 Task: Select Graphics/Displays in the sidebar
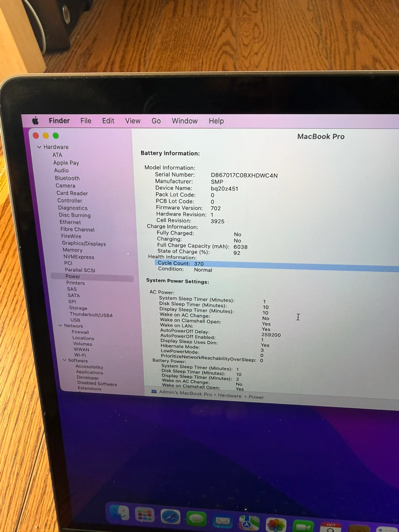84,243
